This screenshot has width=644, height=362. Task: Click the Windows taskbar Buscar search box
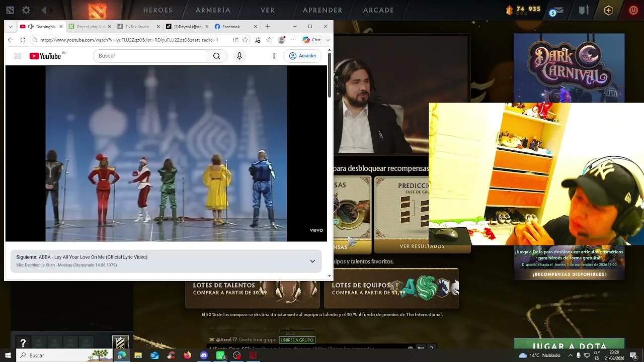pos(64,355)
